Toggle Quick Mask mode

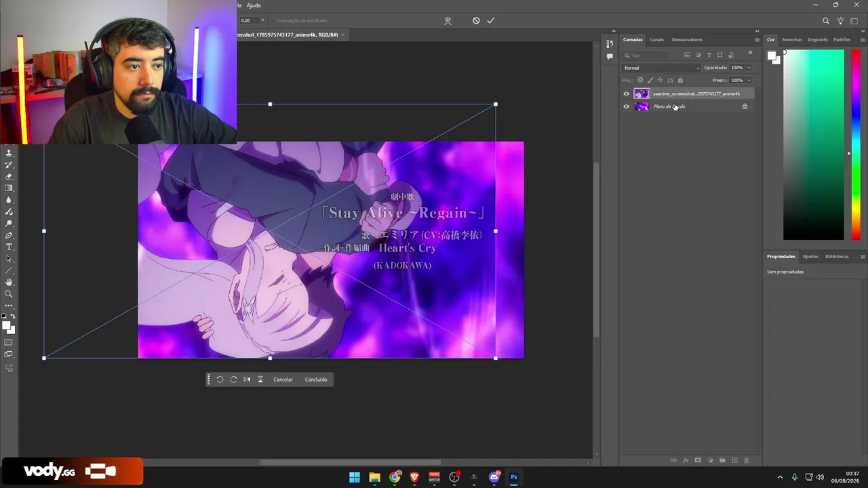(x=9, y=342)
